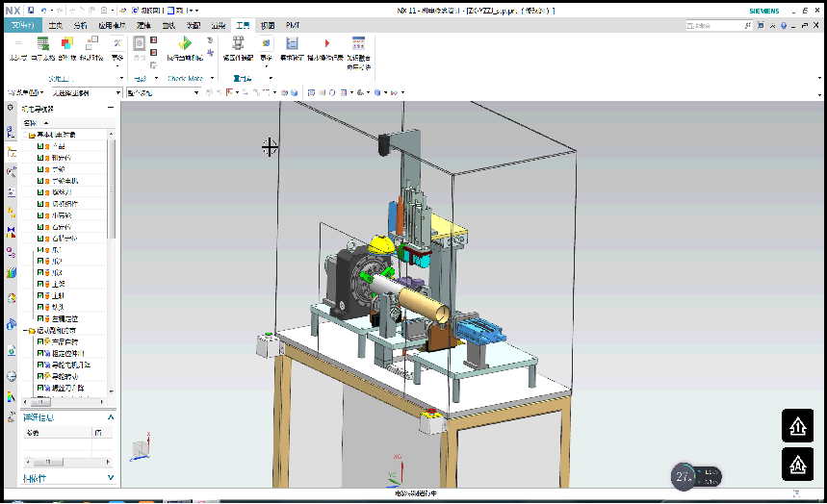Toggle checkbox of last item under 基本机电对象
Image resolution: width=827 pixels, height=504 pixels.
[x=40, y=318]
